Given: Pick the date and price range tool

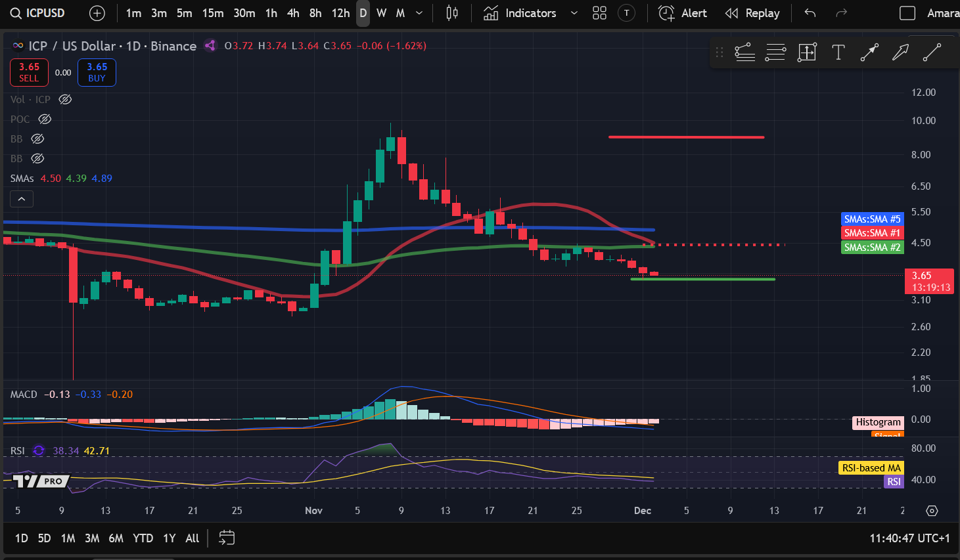Looking at the screenshot, I should coord(807,53).
